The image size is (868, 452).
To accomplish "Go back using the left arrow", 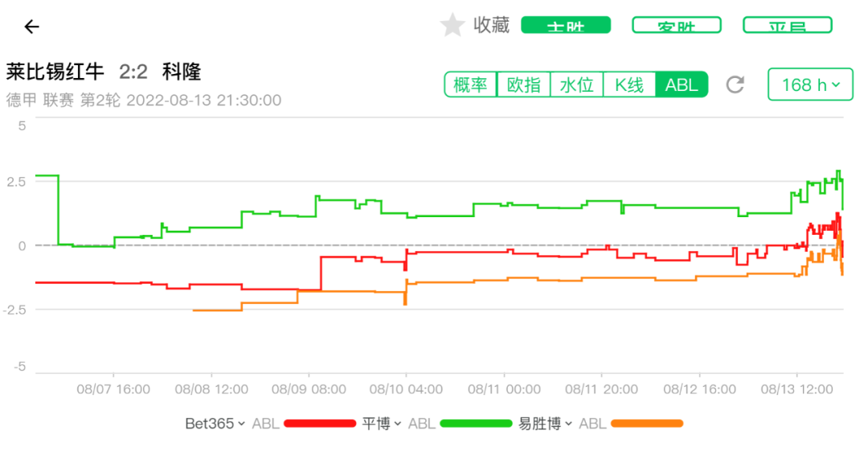I will pos(31,27).
